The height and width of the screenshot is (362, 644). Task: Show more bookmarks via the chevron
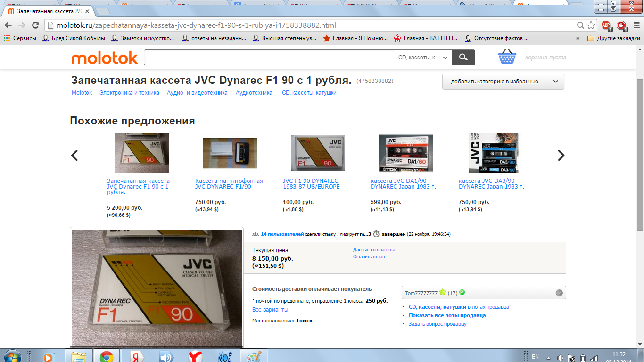[578, 38]
